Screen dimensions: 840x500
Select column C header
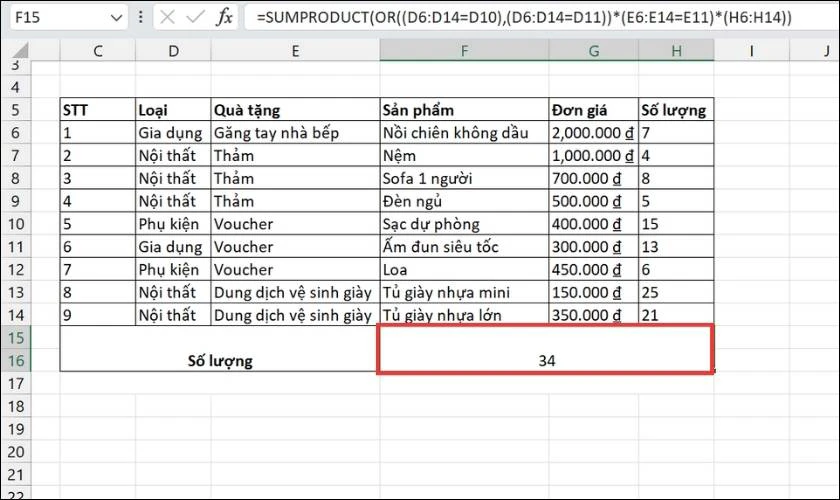[x=98, y=51]
